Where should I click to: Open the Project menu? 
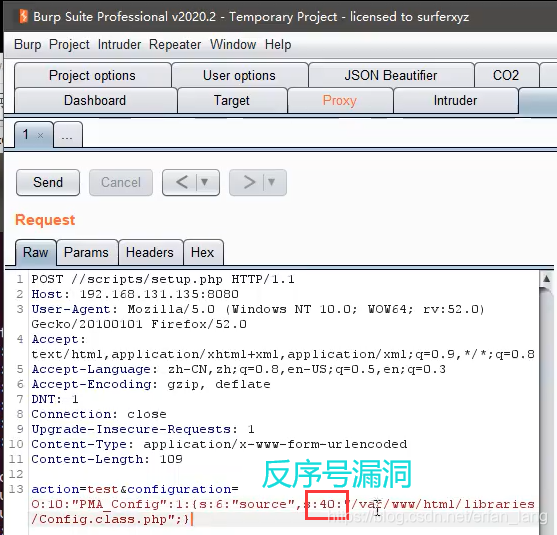point(69,45)
